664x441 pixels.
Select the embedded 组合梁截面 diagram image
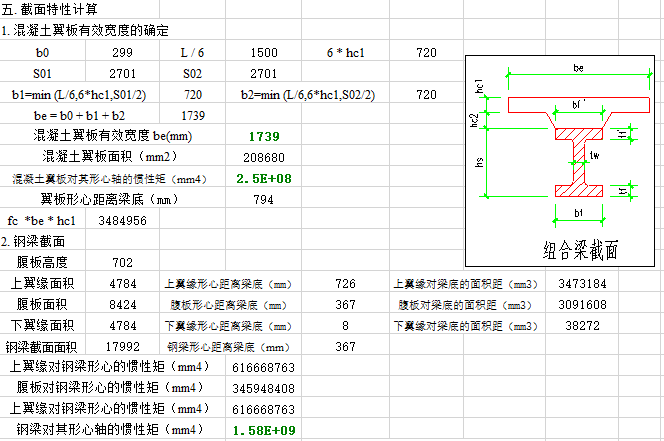(560, 161)
